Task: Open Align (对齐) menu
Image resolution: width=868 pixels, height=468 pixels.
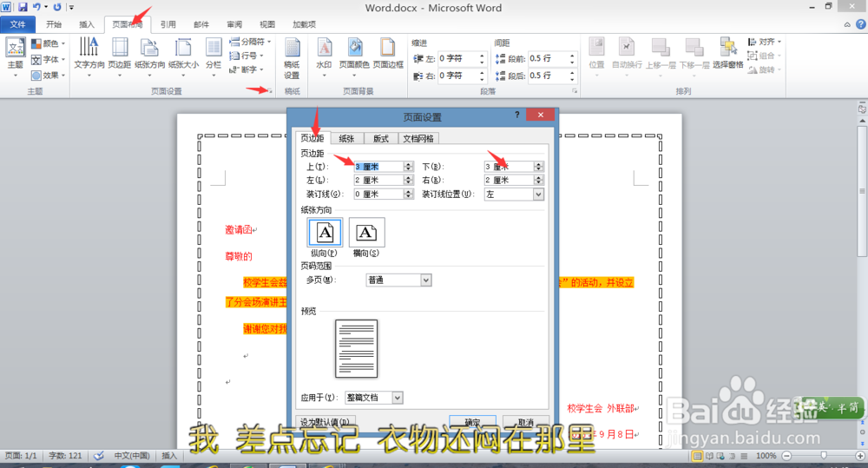Action: tap(765, 42)
